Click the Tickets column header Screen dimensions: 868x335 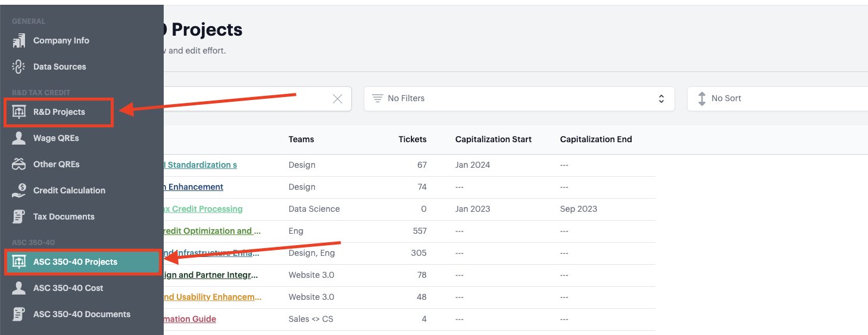click(x=413, y=139)
